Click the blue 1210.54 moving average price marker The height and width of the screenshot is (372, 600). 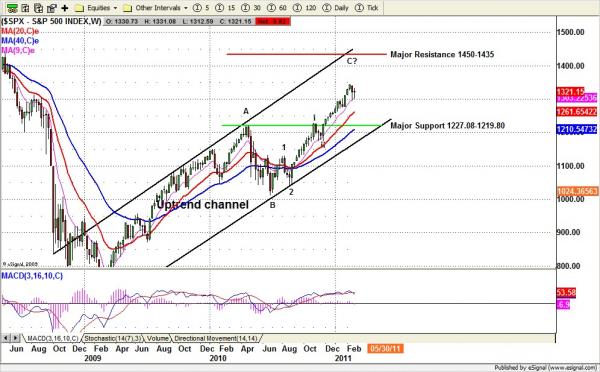point(577,129)
